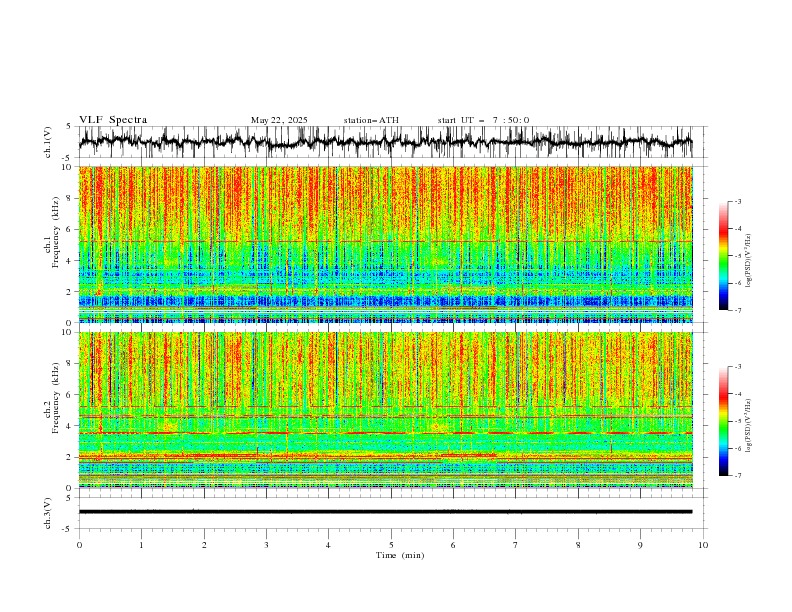792x612 pixels.
Task: Click the "-7" tick on ch.2 color bar
Action: 738,475
